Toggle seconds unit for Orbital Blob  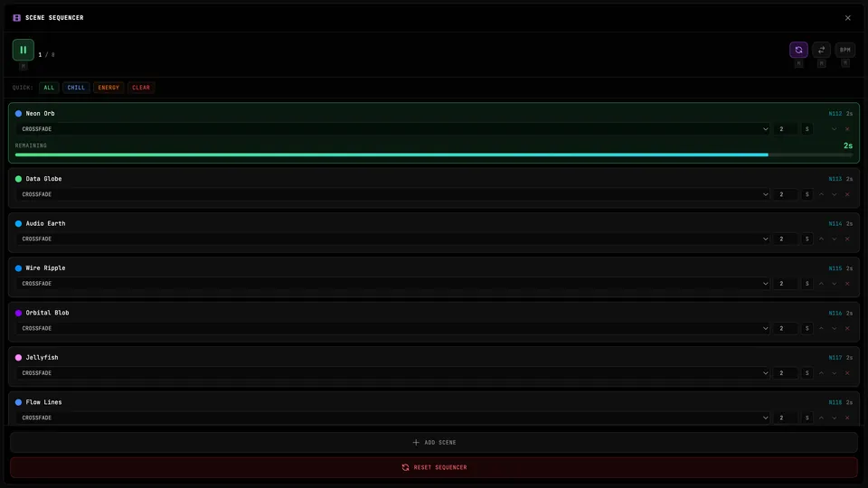pyautogui.click(x=807, y=328)
